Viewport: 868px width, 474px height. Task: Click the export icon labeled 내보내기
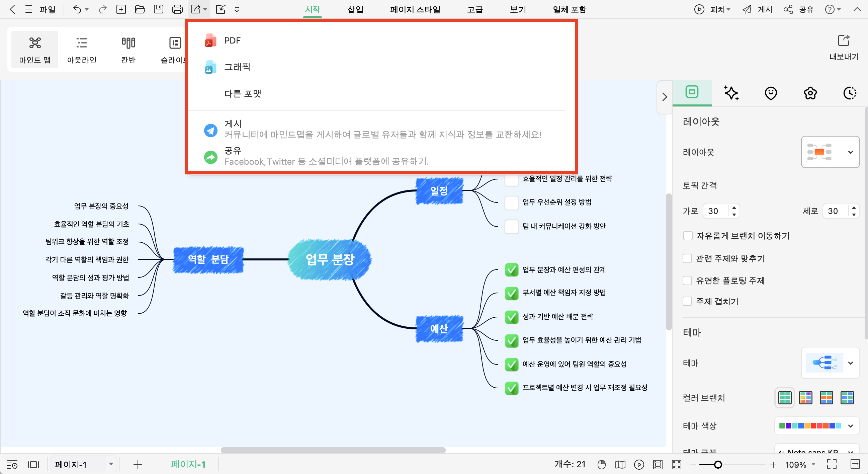(x=844, y=47)
